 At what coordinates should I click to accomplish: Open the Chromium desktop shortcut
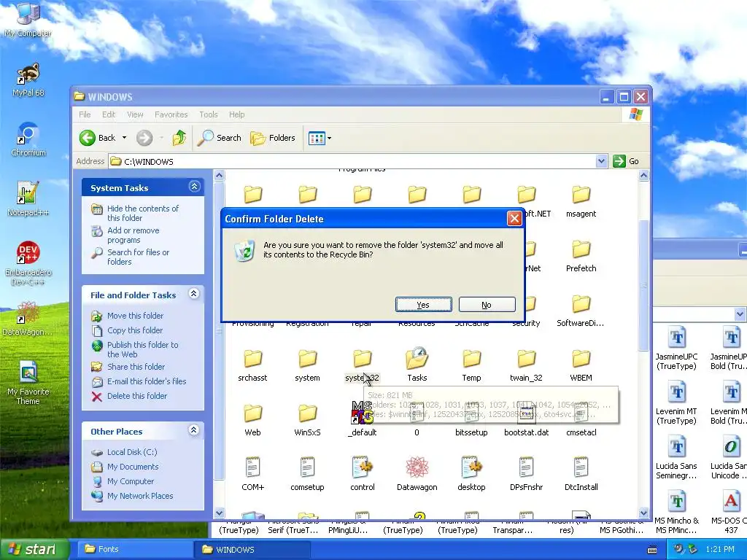(28, 139)
